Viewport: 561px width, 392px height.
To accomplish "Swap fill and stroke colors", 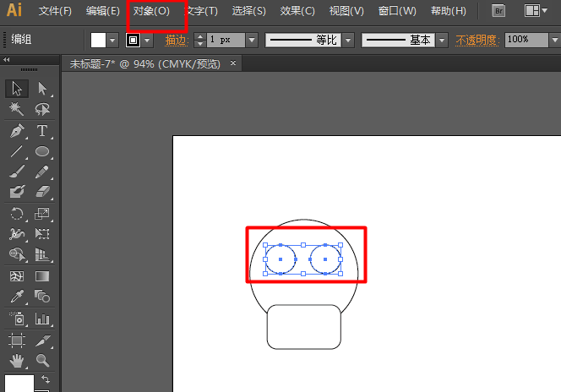I will tap(46, 379).
